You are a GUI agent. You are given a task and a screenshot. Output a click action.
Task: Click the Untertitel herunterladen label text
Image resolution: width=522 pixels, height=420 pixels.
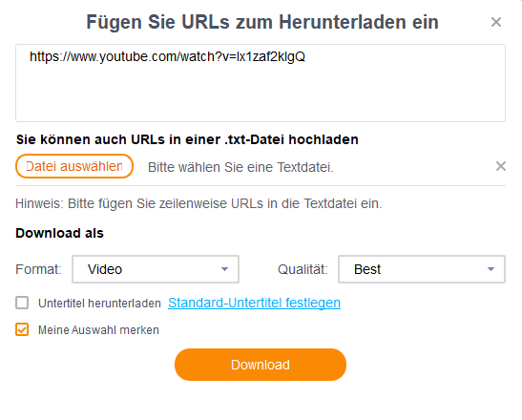pos(99,304)
